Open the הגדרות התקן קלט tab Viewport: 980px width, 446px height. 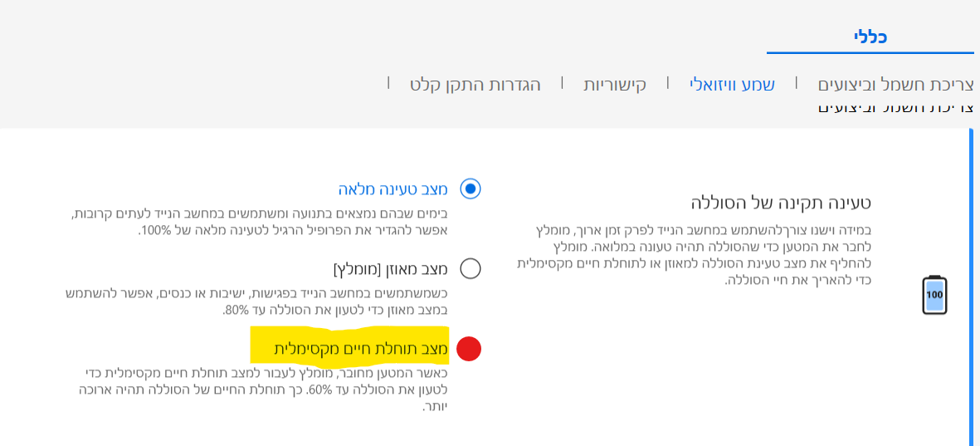[x=475, y=85]
